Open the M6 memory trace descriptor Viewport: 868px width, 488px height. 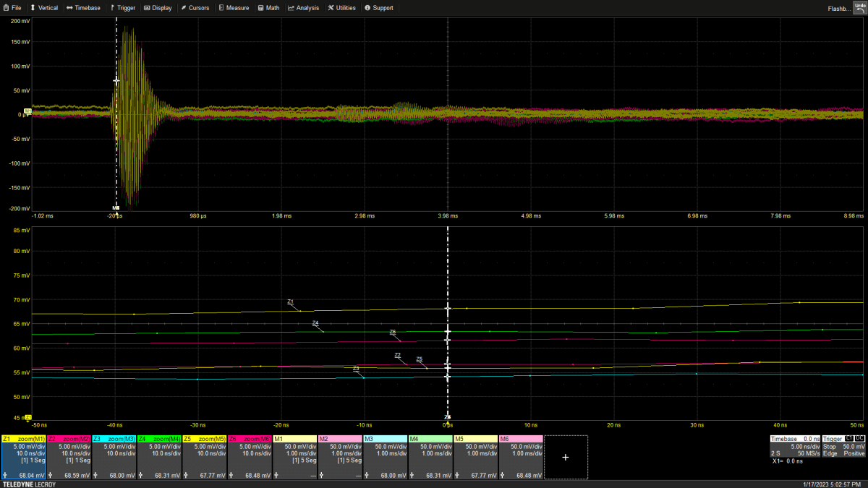[520, 457]
